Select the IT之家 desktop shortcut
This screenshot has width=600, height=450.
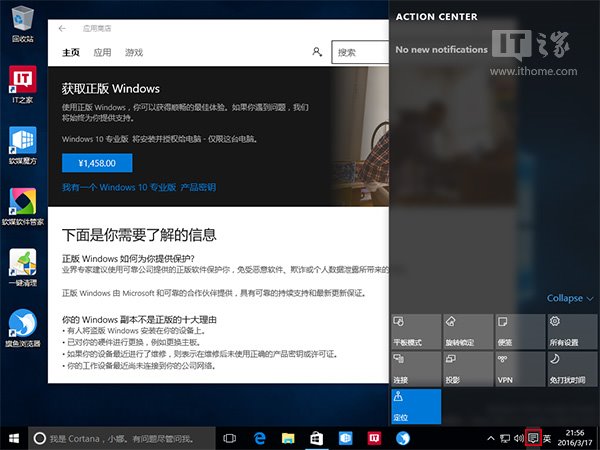(23, 85)
